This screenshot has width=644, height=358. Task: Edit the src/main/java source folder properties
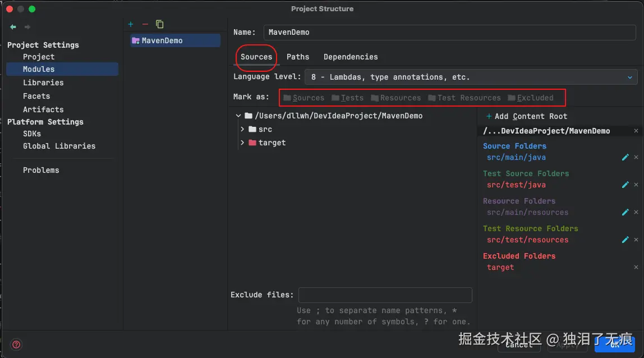coord(625,158)
